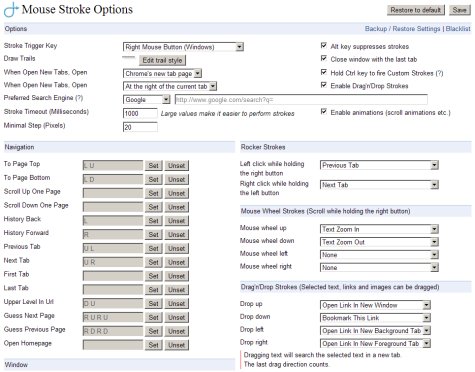The width and height of the screenshot is (475, 372).
Task: Click the Stroke Timeout value field
Action: 140,113
